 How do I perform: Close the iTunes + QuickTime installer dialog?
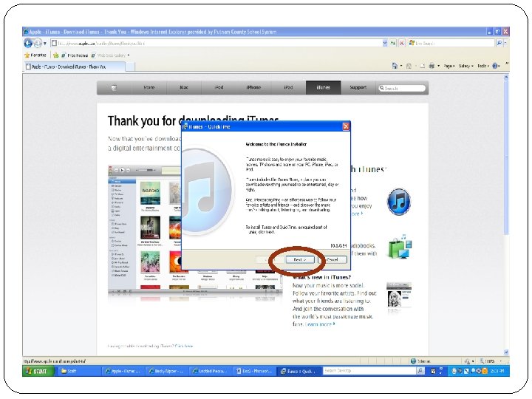click(346, 126)
